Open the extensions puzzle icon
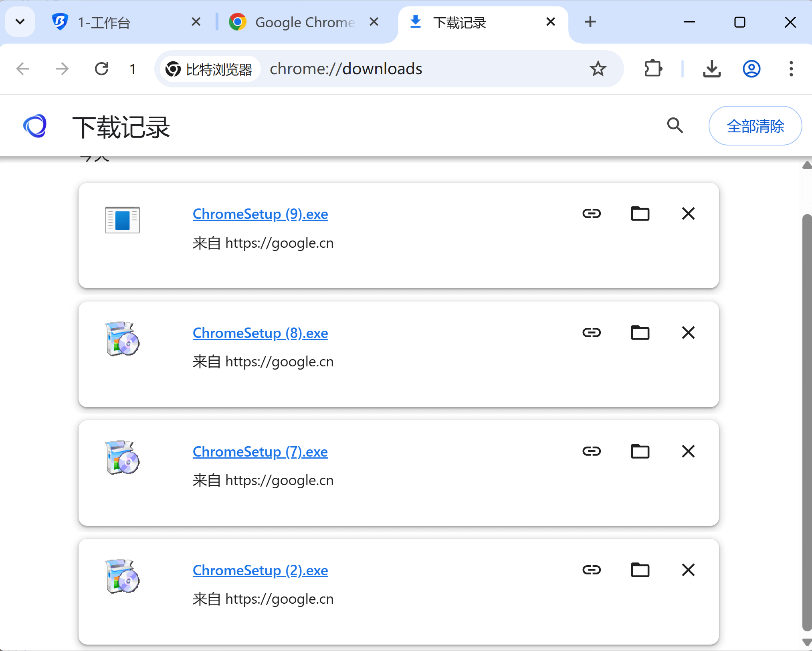This screenshot has height=651, width=812. click(653, 69)
